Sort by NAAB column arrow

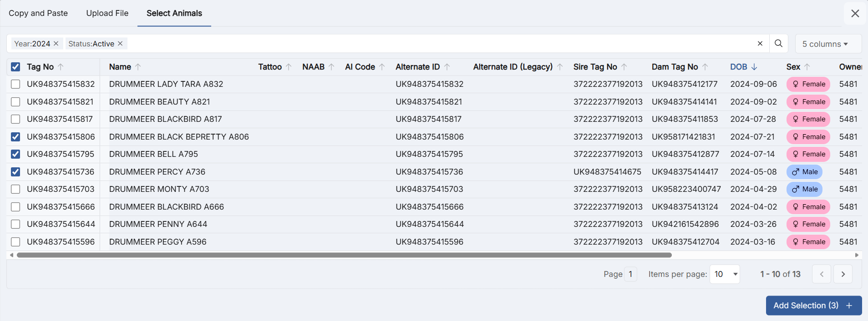[x=331, y=67]
